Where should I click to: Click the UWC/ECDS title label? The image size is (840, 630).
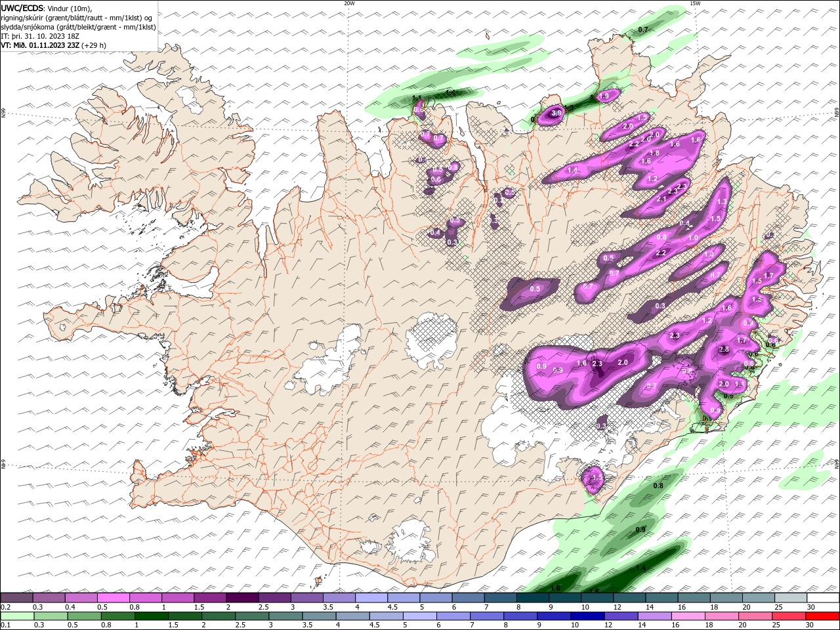22,8
